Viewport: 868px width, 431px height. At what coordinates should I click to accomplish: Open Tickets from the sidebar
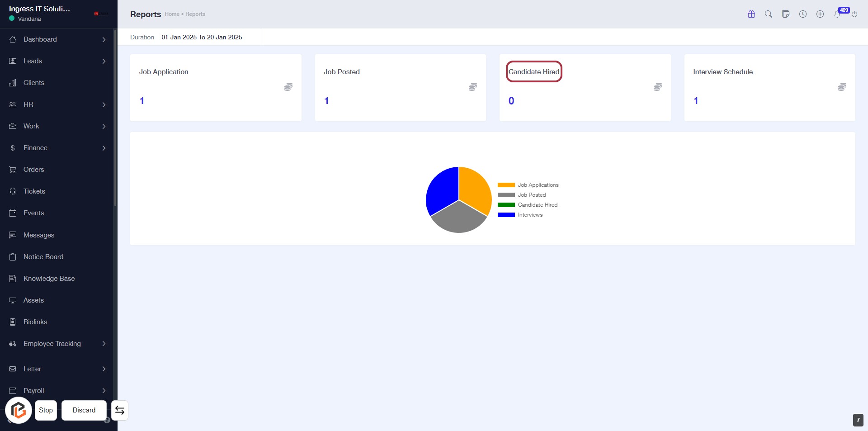pos(34,191)
